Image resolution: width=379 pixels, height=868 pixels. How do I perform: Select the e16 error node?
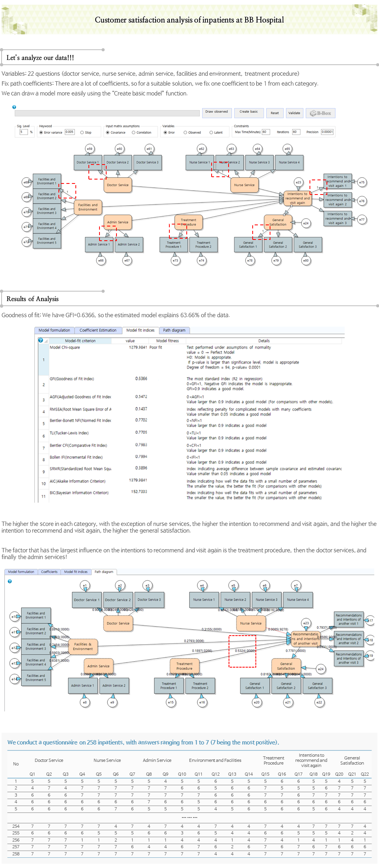pyautogui.click(x=202, y=702)
